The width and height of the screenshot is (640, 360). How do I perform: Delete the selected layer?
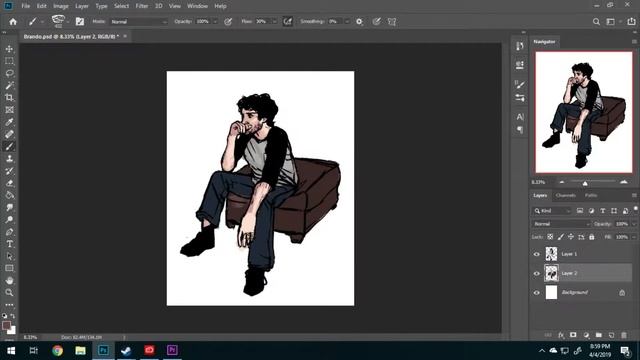pos(624,335)
